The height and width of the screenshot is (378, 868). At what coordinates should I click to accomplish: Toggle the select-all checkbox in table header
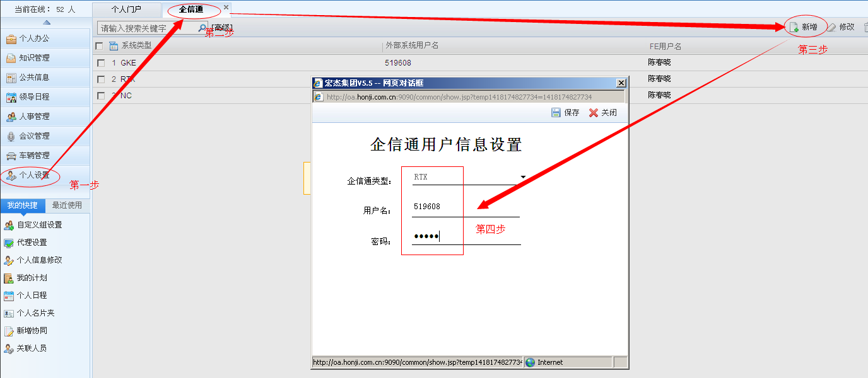coord(99,46)
